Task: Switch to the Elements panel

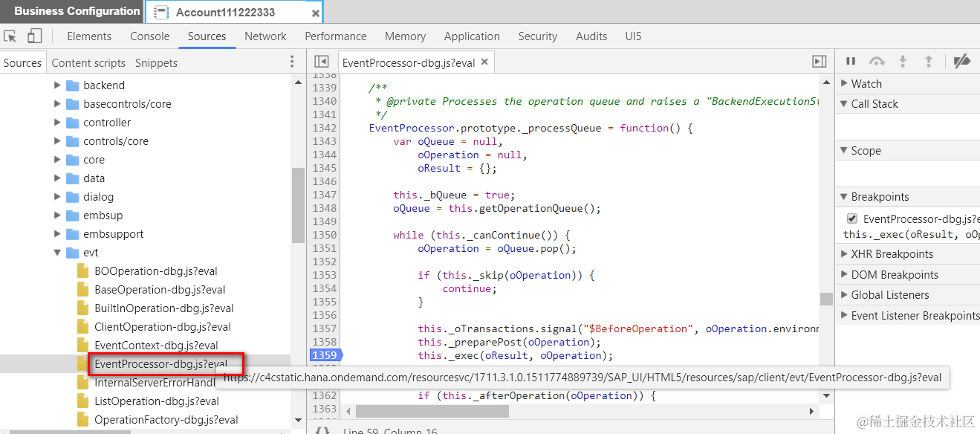Action: pos(89,36)
